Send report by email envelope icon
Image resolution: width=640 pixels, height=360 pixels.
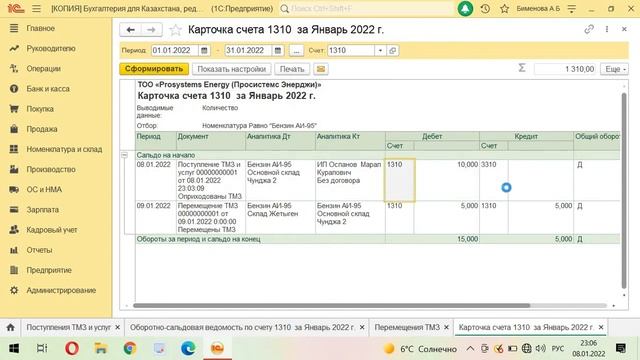[321, 69]
